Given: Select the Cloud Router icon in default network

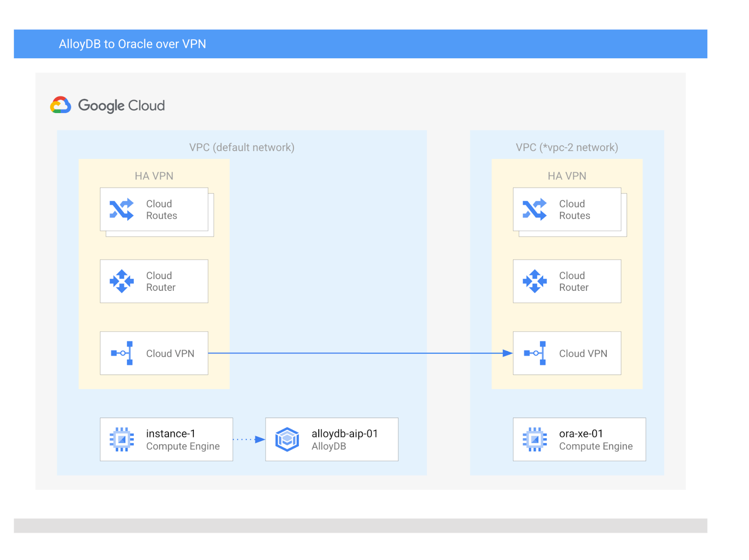Looking at the screenshot, I should (121, 281).
